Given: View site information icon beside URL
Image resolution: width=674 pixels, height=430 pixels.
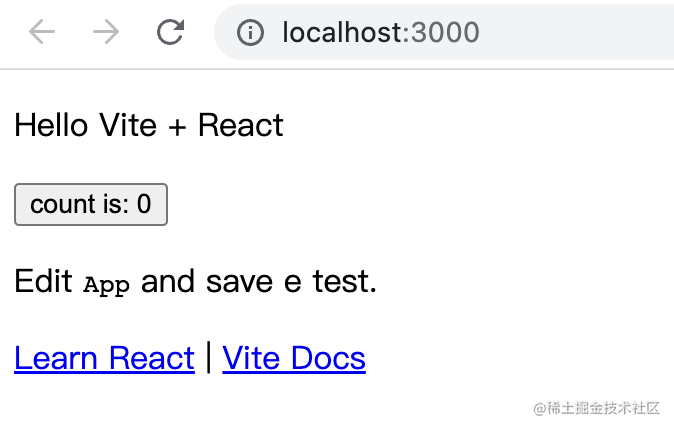Looking at the screenshot, I should 250,33.
